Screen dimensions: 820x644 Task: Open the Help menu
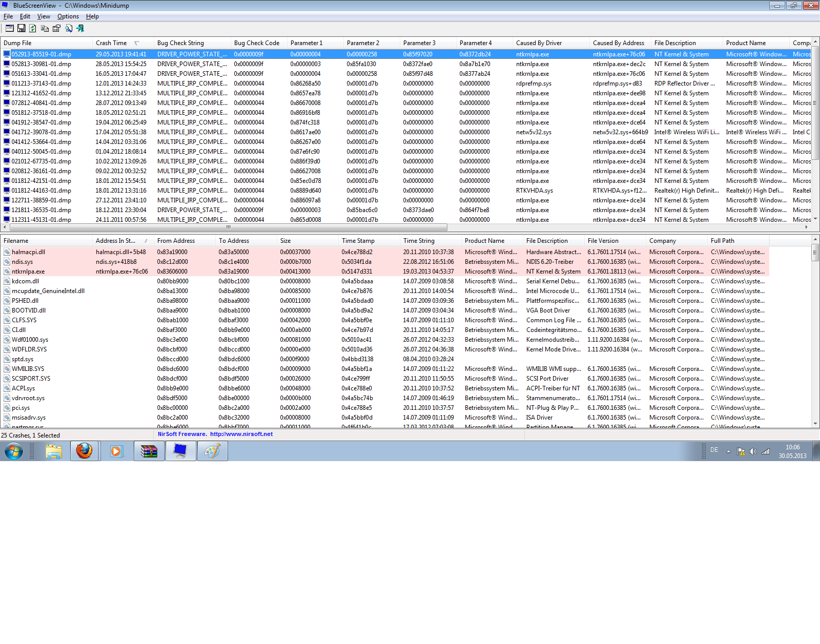click(92, 16)
